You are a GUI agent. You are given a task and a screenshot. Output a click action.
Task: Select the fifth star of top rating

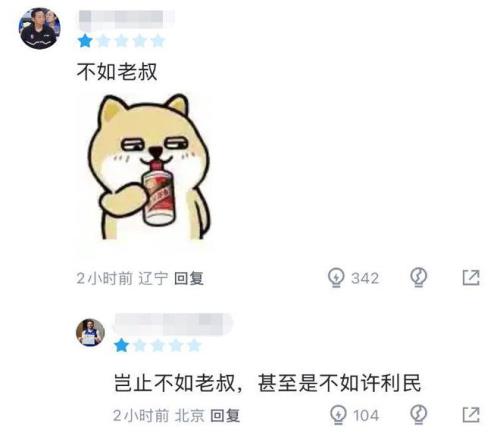[x=158, y=41]
